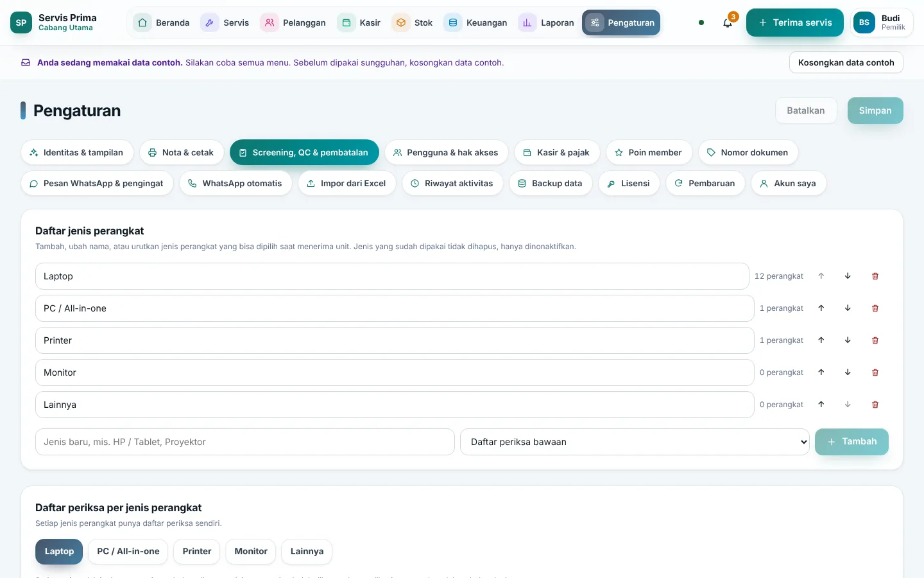The image size is (924, 578).
Task: Focus the Jenis baru input field
Action: coord(245,442)
